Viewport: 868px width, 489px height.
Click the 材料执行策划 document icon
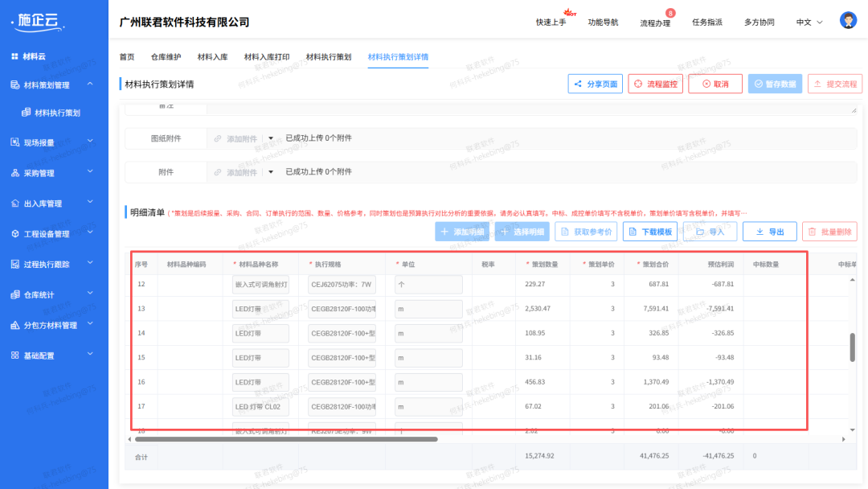click(x=26, y=113)
